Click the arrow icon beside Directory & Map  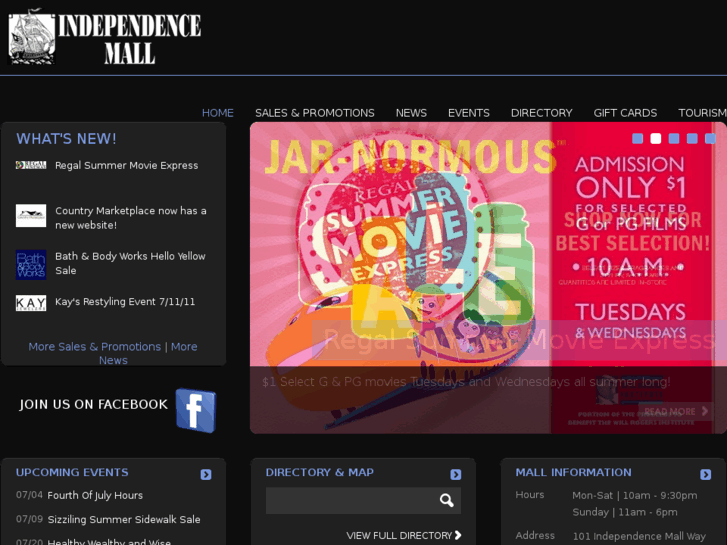tap(456, 474)
